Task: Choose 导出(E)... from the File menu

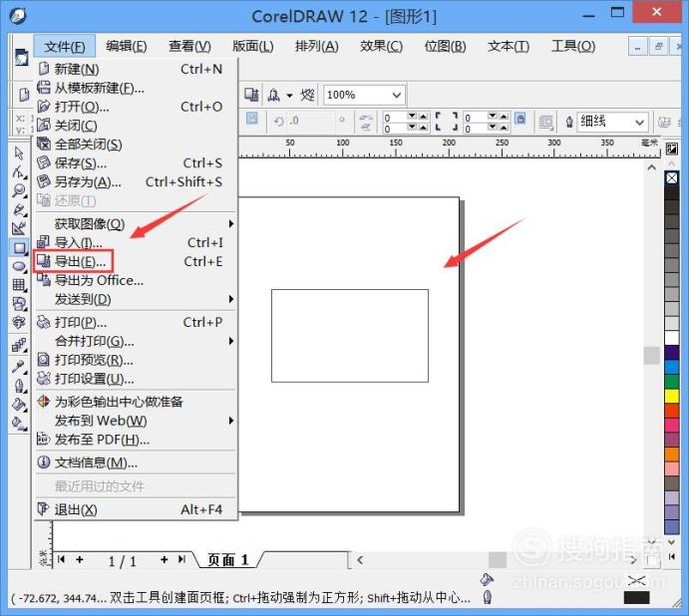Action: coord(137,262)
